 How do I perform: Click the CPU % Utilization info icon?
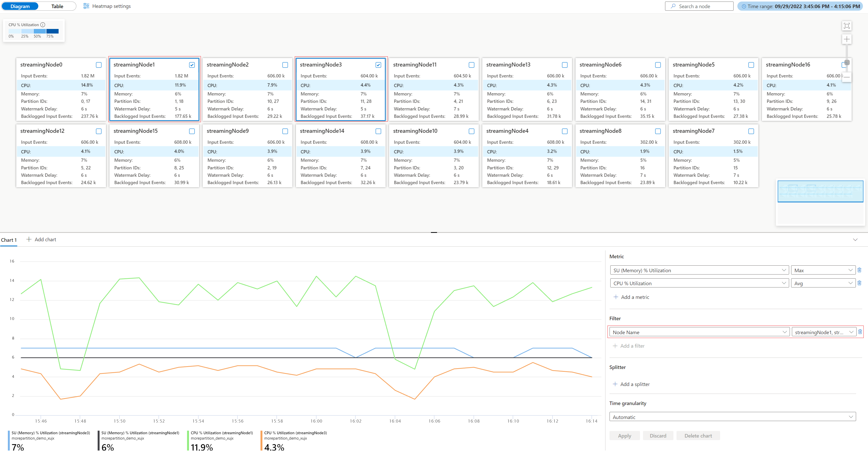click(43, 25)
